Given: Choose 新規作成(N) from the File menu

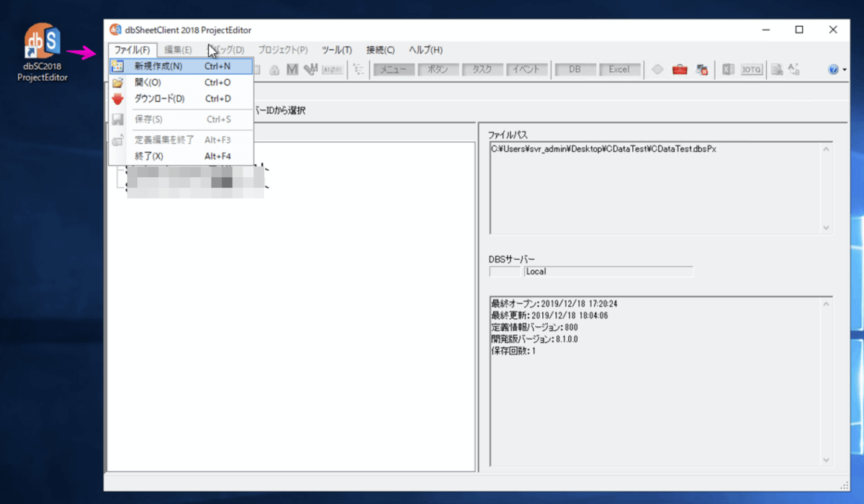Looking at the screenshot, I should [181, 66].
